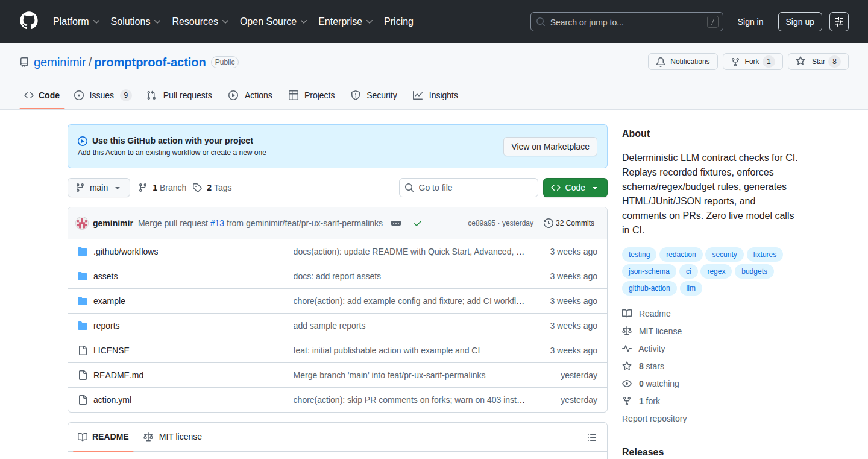Open the 'add sample reports' commit message
The height and width of the screenshot is (459, 868).
pos(329,326)
